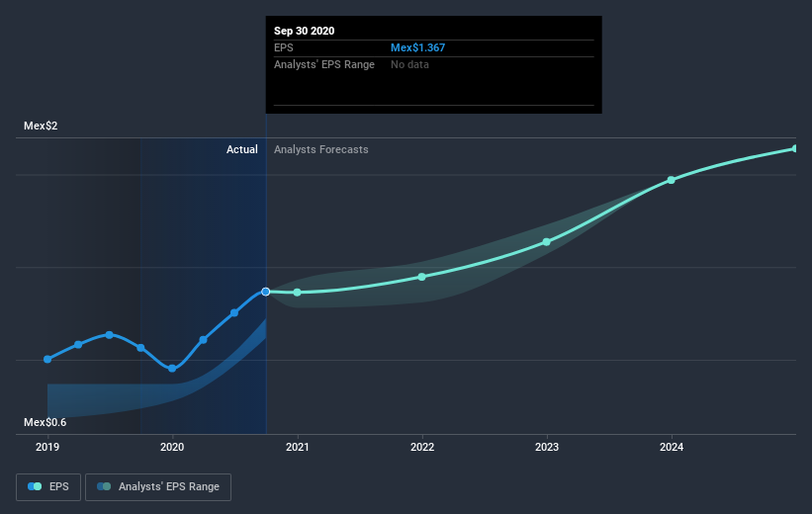Click the 2024 forecast EPS point
Screen dimensions: 812x514
coord(672,180)
